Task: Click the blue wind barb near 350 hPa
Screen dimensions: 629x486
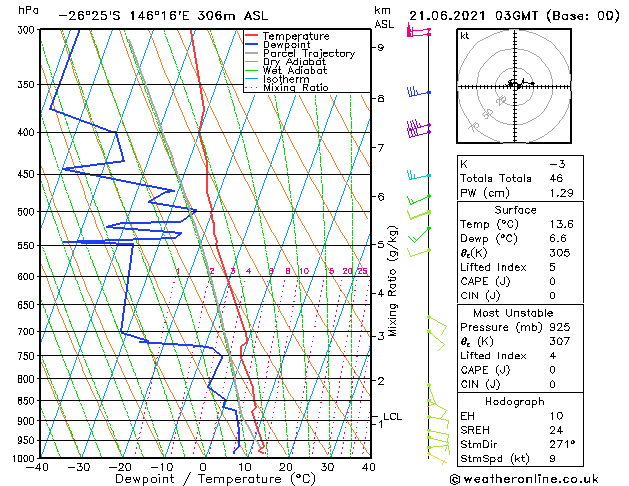Action: [419, 92]
